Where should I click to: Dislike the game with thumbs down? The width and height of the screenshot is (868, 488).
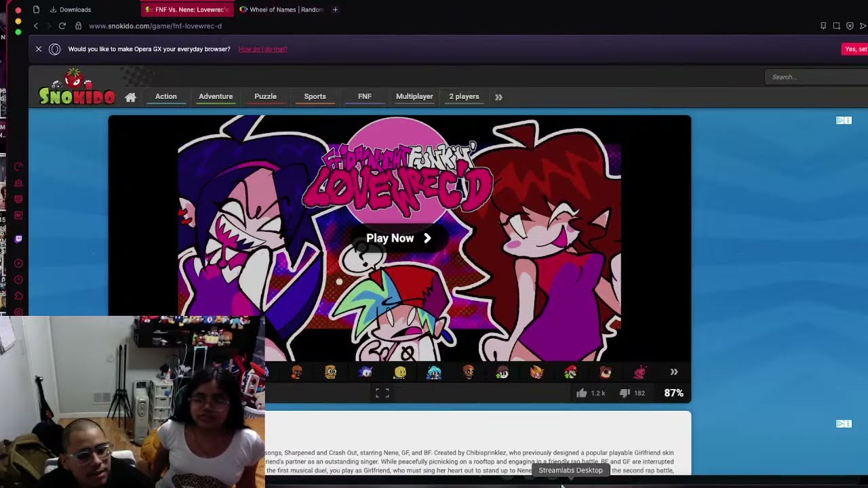click(625, 393)
